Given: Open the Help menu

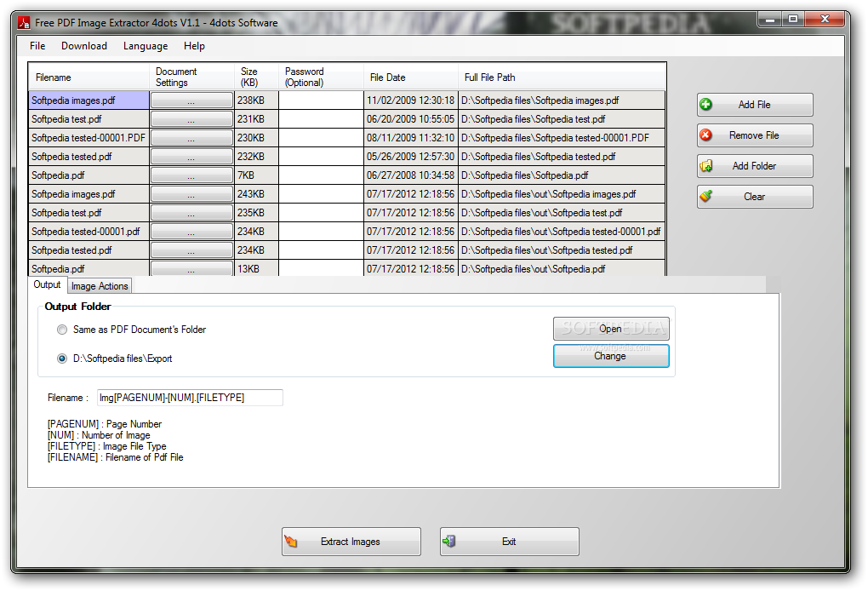Looking at the screenshot, I should click(x=194, y=46).
